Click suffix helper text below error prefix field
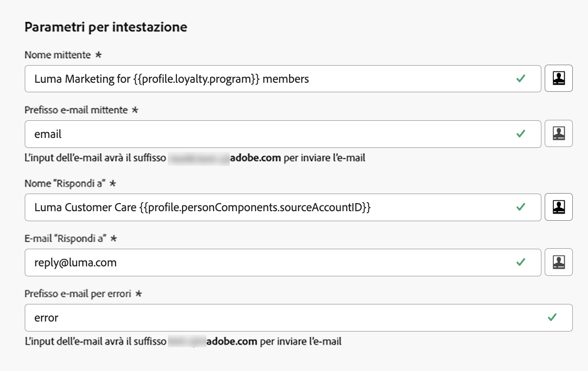Image resolution: width=588 pixels, height=371 pixels. 183,342
